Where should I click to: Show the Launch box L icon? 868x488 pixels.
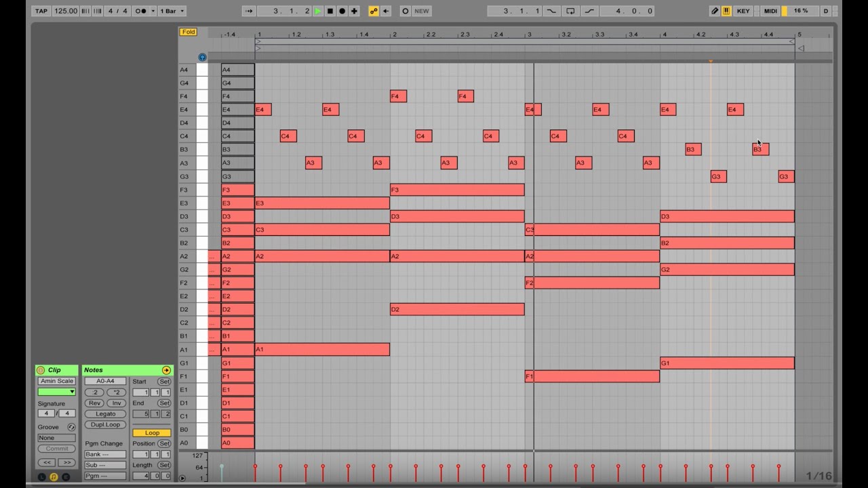[x=41, y=477]
